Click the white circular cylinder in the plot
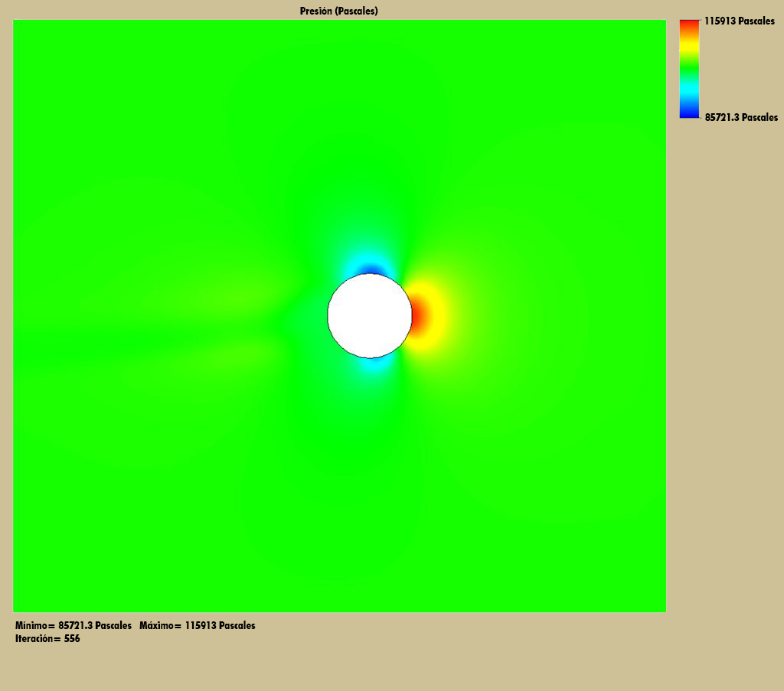This screenshot has width=784, height=691. (370, 316)
